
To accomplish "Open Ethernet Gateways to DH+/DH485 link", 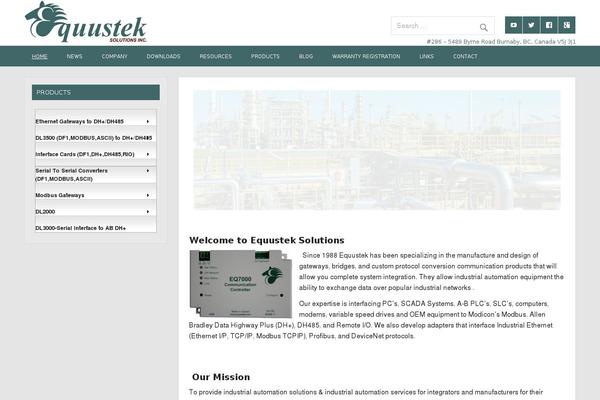I will [79, 121].
